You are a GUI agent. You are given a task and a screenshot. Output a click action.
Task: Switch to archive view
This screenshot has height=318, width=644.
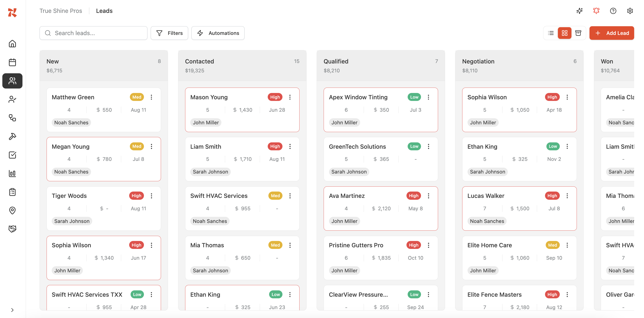(578, 33)
